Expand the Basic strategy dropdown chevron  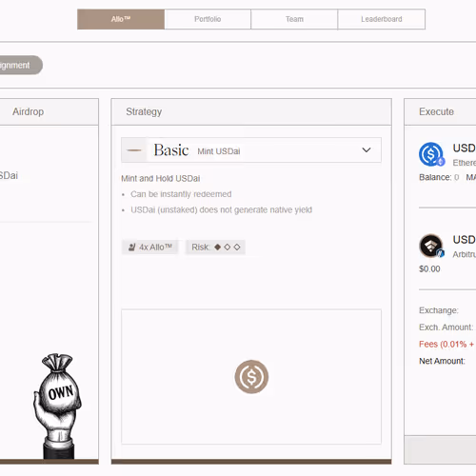tap(367, 149)
